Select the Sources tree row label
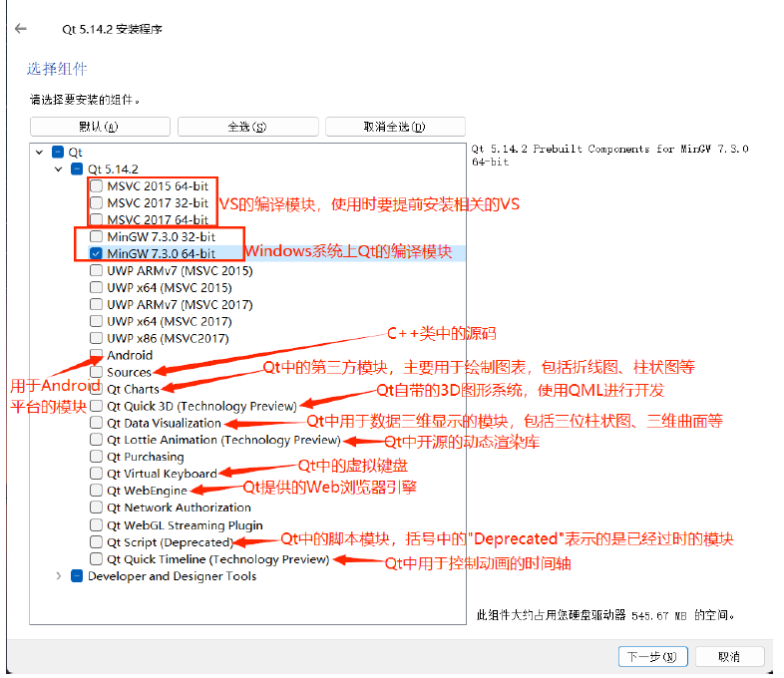Screen dimensions: 784x678 click(x=129, y=372)
